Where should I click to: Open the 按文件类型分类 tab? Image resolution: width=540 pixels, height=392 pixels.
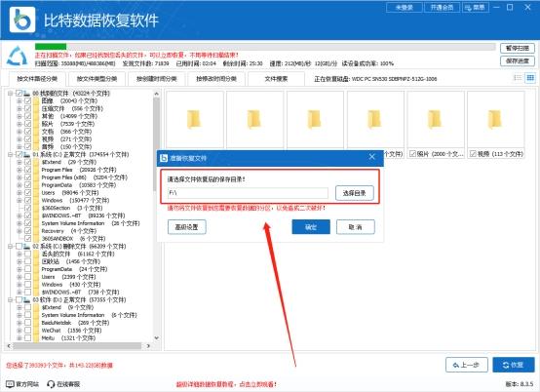(96, 79)
